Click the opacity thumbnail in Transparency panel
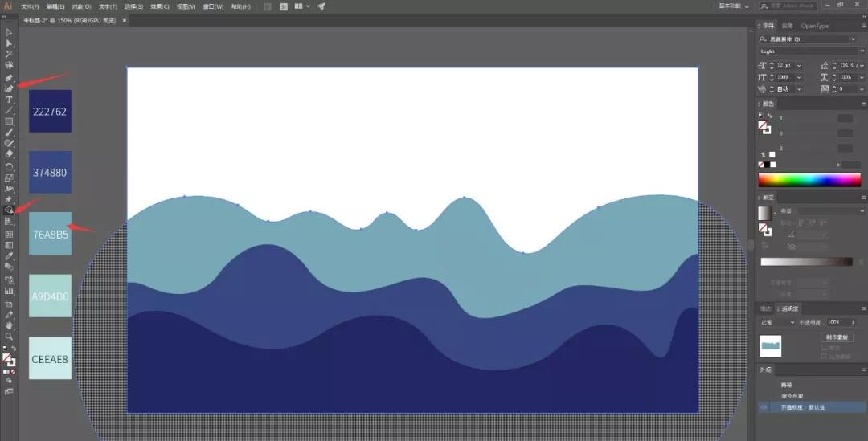This screenshot has width=868, height=441. tap(770, 346)
